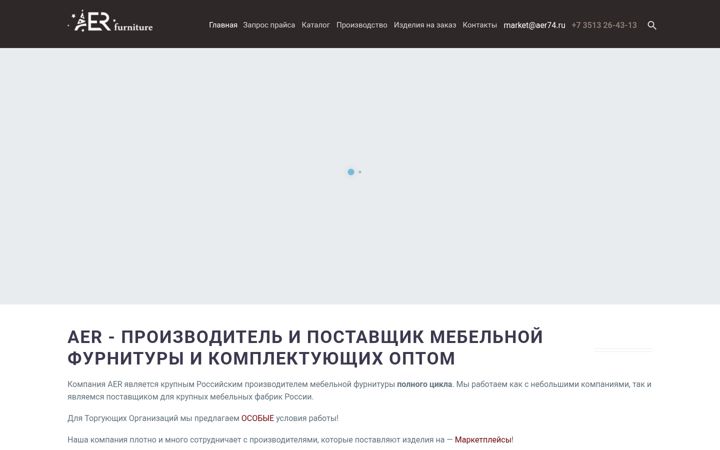Click the loading slider banner area

click(x=360, y=176)
